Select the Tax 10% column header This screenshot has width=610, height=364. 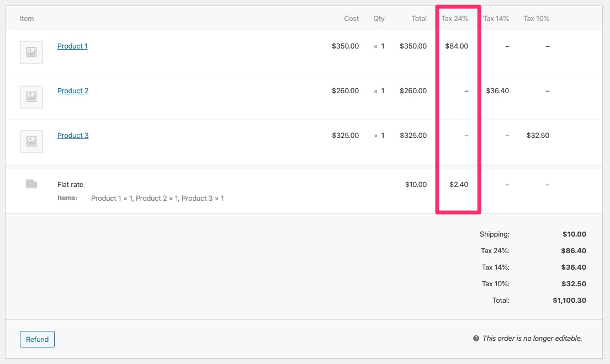535,18
